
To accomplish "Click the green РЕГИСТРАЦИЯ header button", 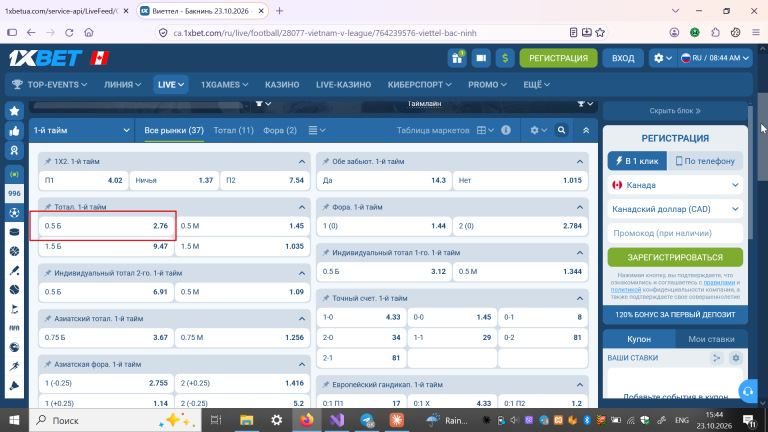I will (x=558, y=58).
